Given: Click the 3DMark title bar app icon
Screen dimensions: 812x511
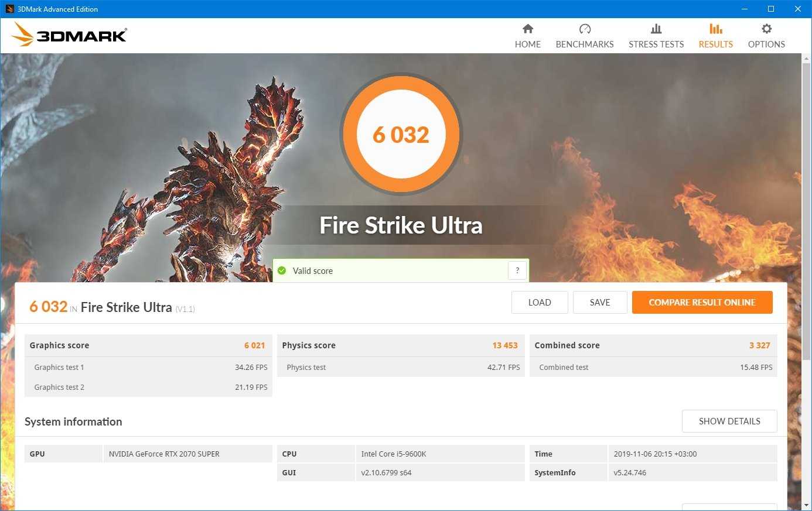Looking at the screenshot, I should tap(9, 9).
